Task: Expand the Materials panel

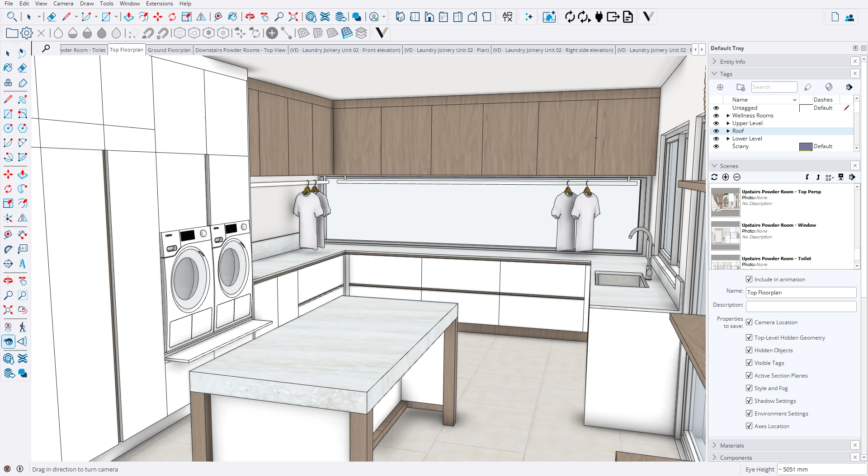Action: (714, 445)
